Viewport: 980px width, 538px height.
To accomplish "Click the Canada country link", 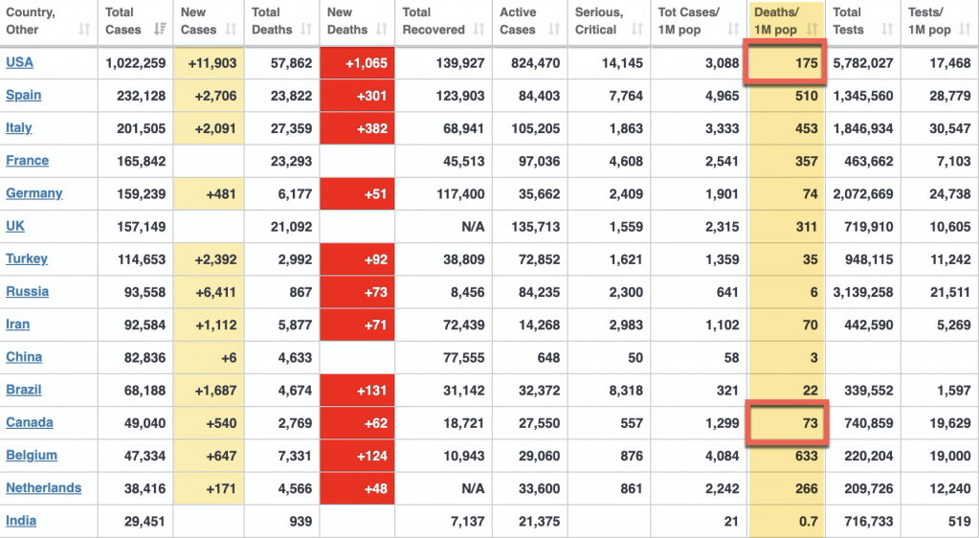I will tap(29, 422).
